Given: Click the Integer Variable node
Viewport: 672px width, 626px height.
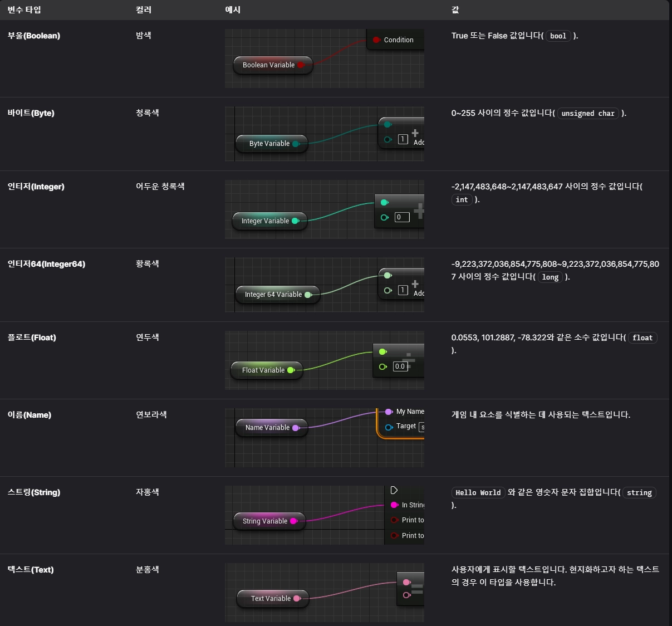Looking at the screenshot, I should pyautogui.click(x=270, y=221).
